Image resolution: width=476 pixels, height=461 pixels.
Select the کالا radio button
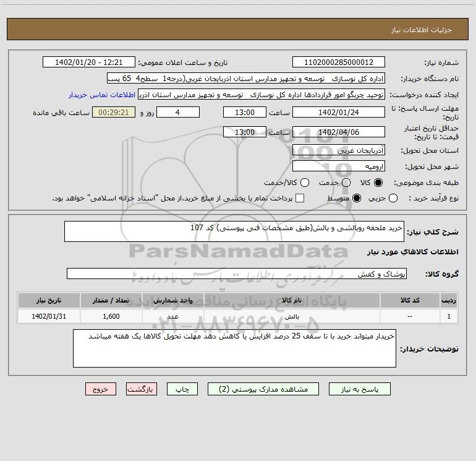pyautogui.click(x=378, y=183)
